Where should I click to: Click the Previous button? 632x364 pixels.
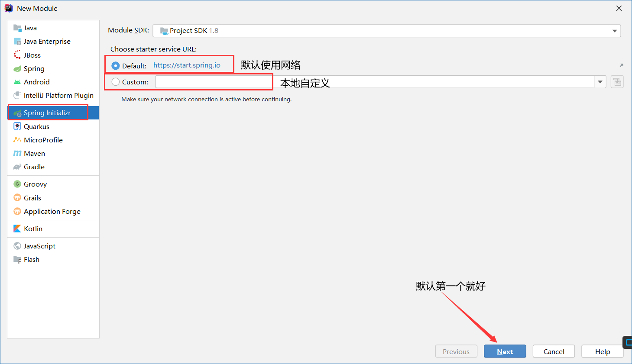pos(456,351)
